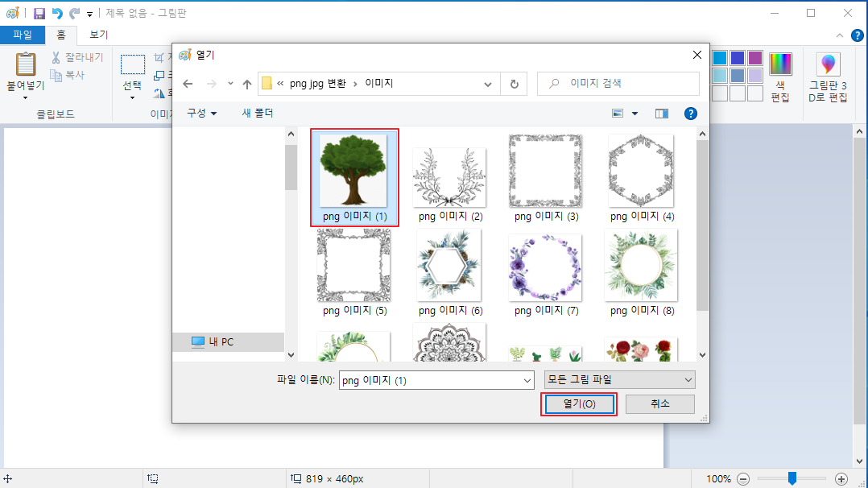Open the 구성 (Organize) dropdown
This screenshot has width=868, height=488.
tap(202, 113)
